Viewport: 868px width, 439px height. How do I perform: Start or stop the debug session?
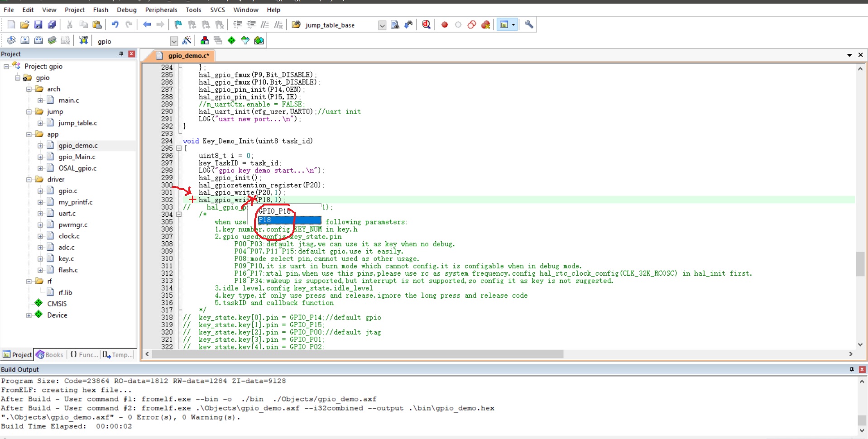point(426,25)
